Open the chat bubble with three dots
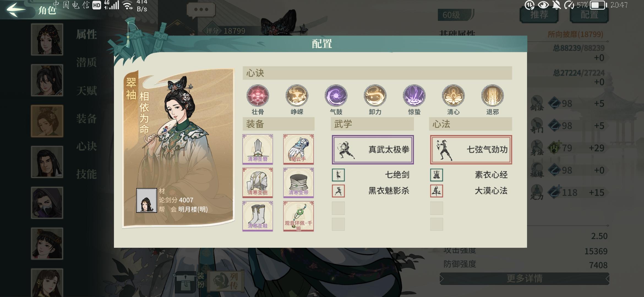This screenshot has height=297, width=644. (x=201, y=10)
